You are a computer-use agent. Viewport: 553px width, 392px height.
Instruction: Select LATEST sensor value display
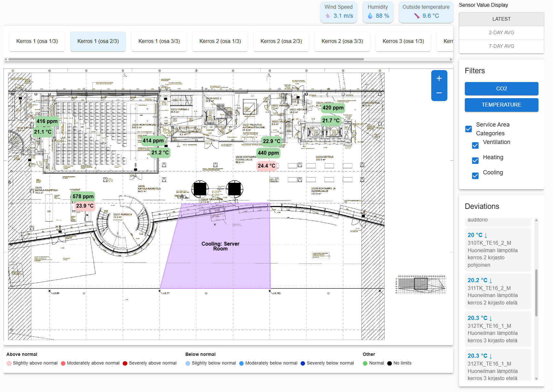[502, 19]
